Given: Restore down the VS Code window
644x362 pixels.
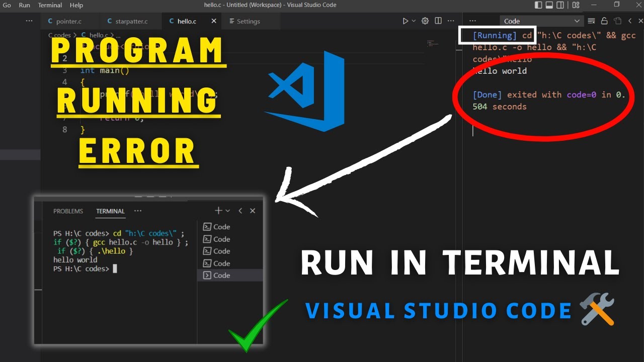Looking at the screenshot, I should coord(617,5).
